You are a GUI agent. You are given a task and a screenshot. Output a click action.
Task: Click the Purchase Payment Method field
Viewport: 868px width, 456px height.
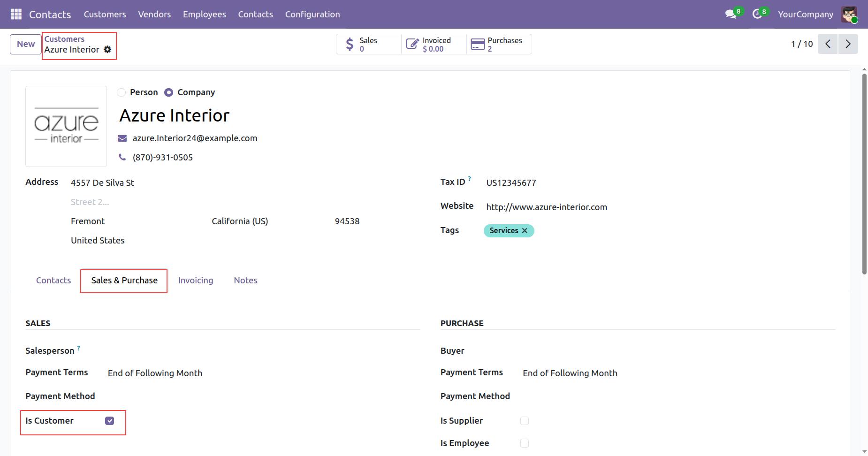pyautogui.click(x=679, y=396)
